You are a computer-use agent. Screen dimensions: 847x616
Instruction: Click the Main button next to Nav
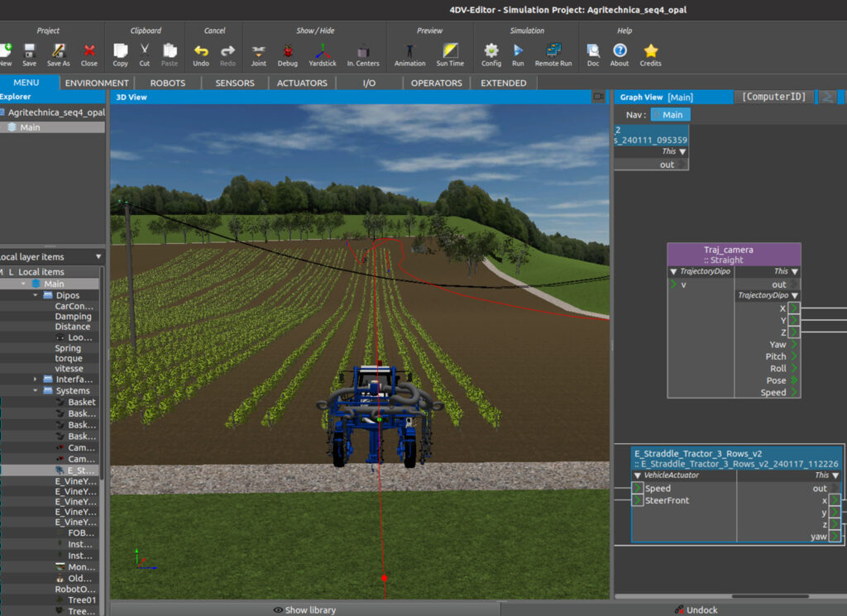click(670, 114)
